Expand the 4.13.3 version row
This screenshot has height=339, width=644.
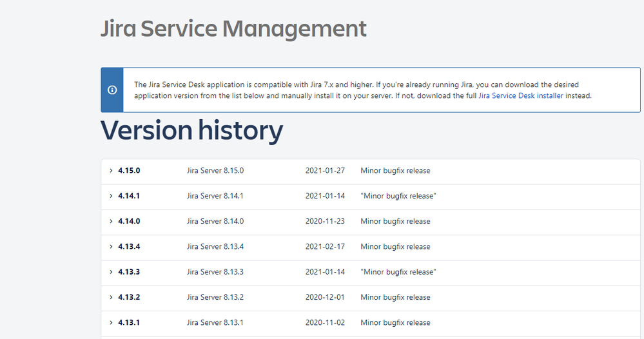point(111,272)
